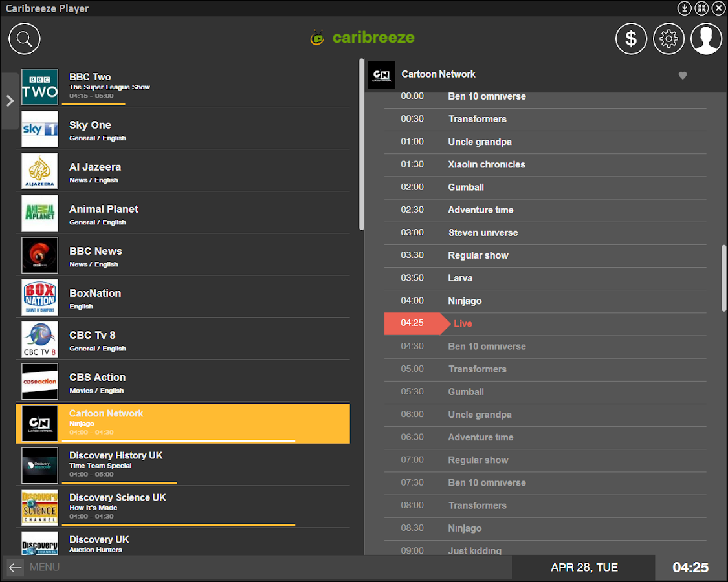Image resolution: width=728 pixels, height=582 pixels.
Task: Open the Discovery Science UK title
Action: click(118, 497)
